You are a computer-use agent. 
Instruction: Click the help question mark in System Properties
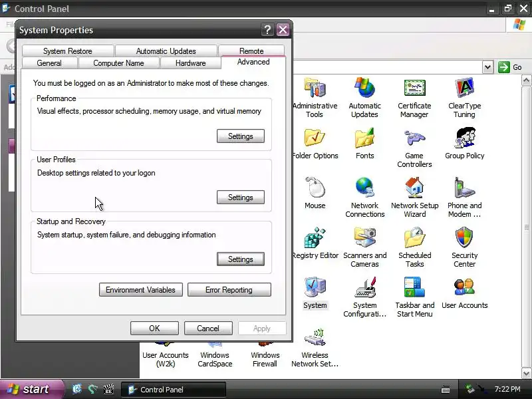click(267, 30)
